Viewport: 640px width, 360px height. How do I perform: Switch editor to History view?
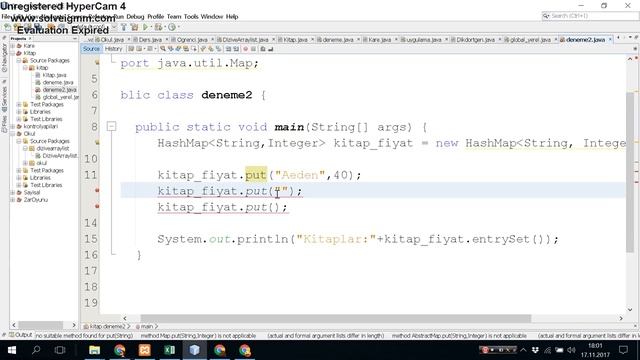pyautogui.click(x=113, y=49)
